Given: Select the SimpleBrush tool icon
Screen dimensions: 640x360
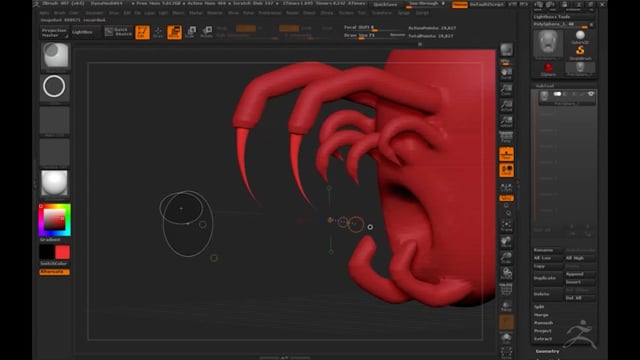Looking at the screenshot, I should tap(580, 52).
